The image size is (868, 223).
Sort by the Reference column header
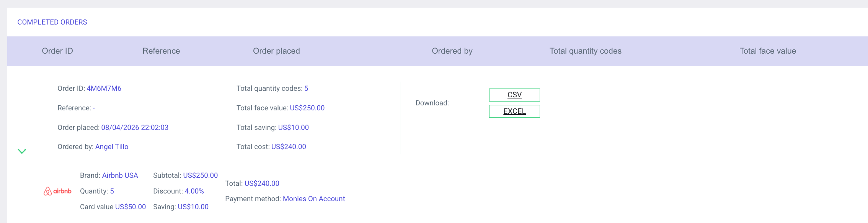click(161, 51)
